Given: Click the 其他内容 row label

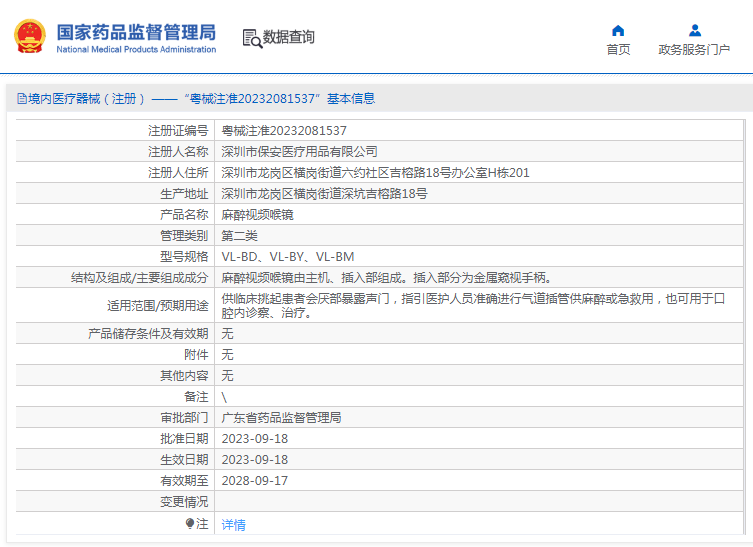Looking at the screenshot, I should pyautogui.click(x=184, y=376).
